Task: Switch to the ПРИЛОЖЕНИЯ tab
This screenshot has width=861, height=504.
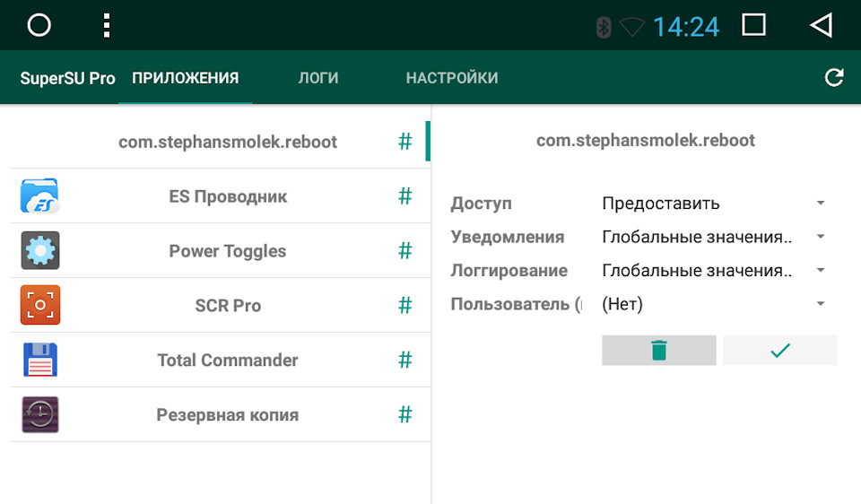Action: tap(185, 78)
